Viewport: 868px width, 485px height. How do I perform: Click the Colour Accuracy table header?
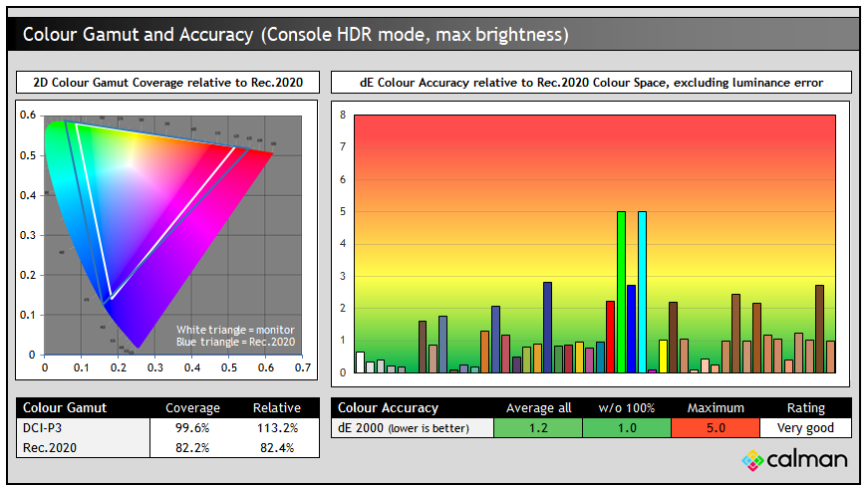tap(389, 407)
